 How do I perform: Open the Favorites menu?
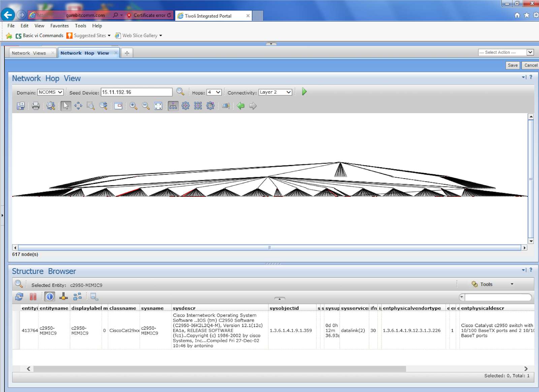[x=59, y=26]
